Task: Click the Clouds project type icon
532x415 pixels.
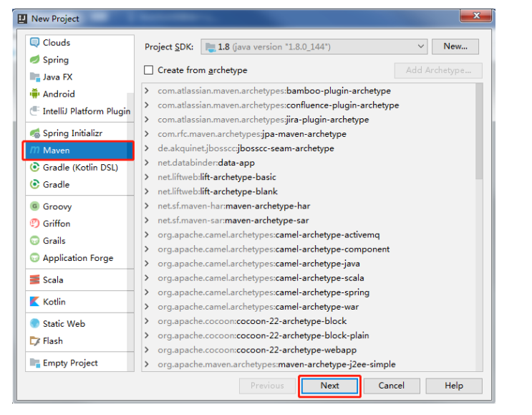Action: 34,42
